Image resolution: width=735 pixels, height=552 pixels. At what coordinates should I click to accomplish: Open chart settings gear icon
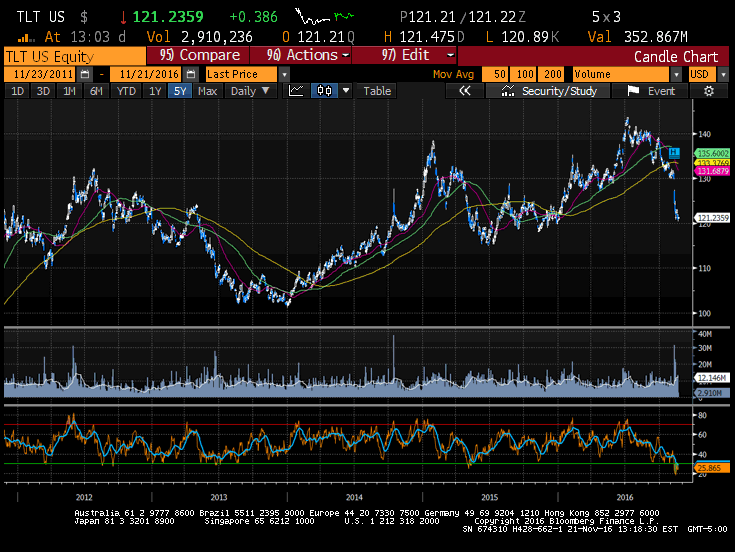709,91
